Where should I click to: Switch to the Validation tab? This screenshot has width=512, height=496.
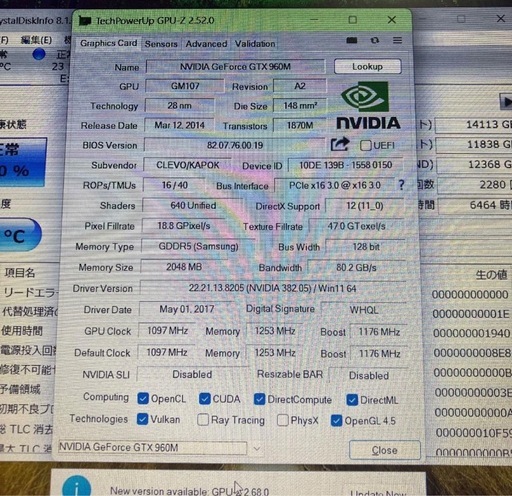click(255, 44)
